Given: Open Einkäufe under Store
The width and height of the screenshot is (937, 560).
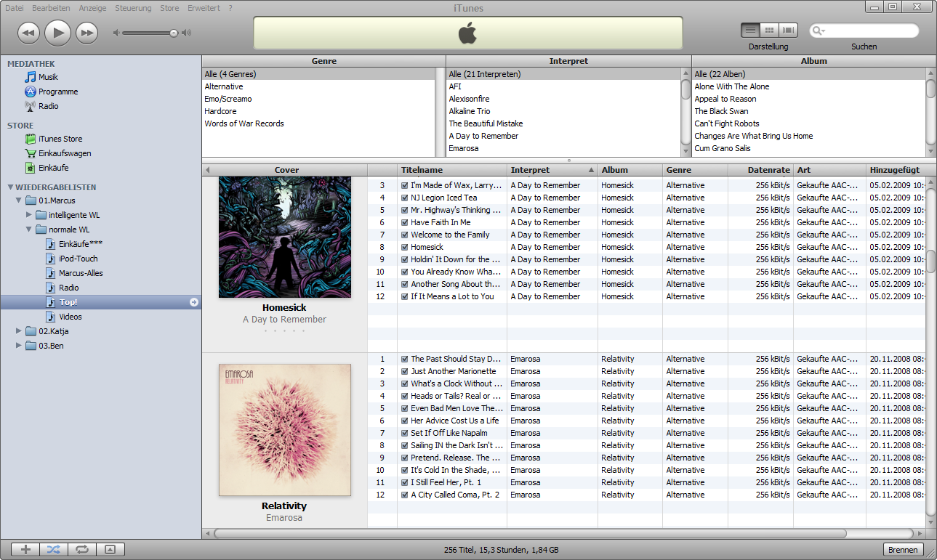Looking at the screenshot, I should point(54,168).
